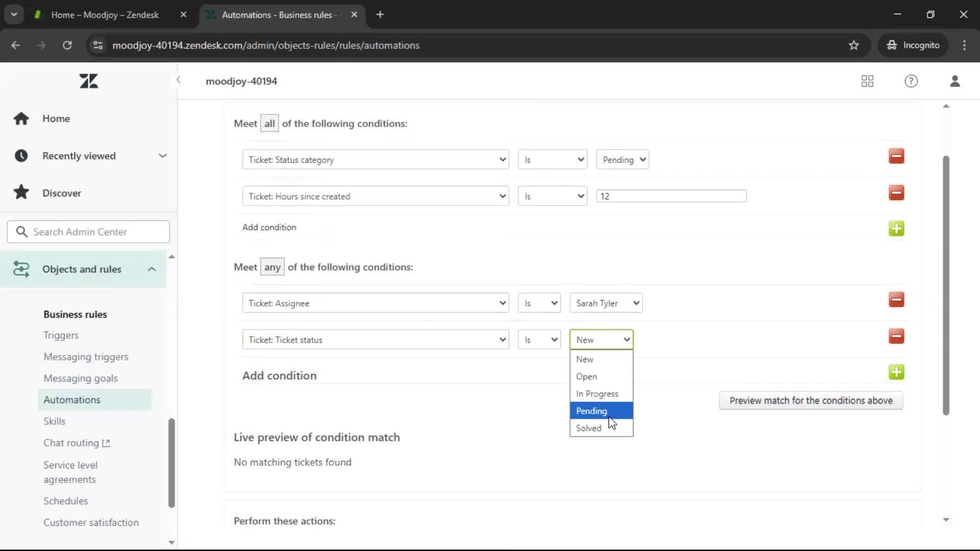Add a condition to the any group
This screenshot has height=551, width=980.
click(x=896, y=372)
